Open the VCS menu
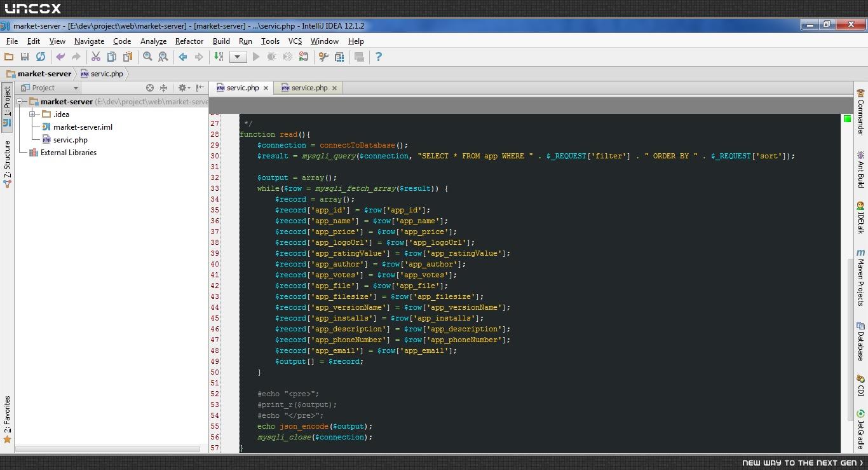This screenshot has width=868, height=470. point(295,41)
